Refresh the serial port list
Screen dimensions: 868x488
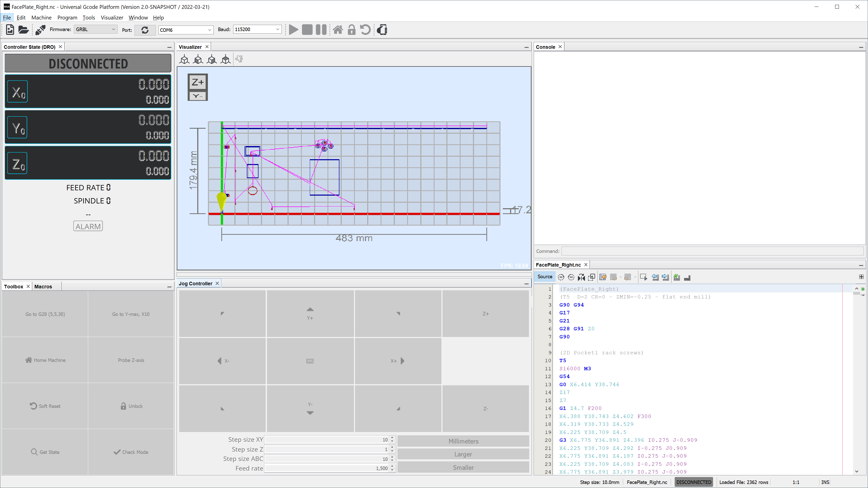point(145,30)
